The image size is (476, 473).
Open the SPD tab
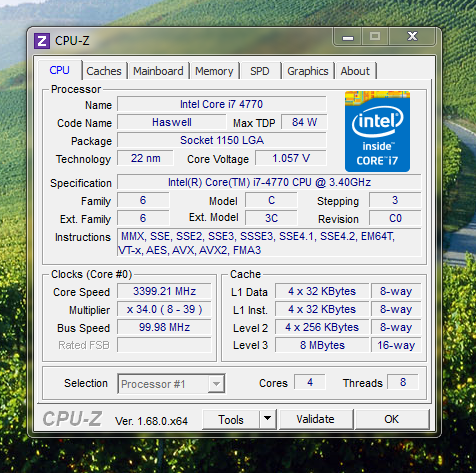click(x=260, y=71)
